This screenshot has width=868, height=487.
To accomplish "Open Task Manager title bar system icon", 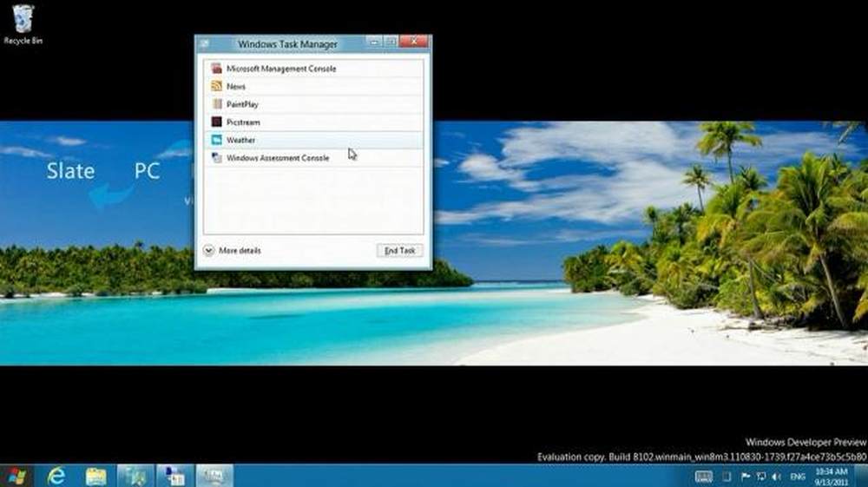I will tap(205, 43).
